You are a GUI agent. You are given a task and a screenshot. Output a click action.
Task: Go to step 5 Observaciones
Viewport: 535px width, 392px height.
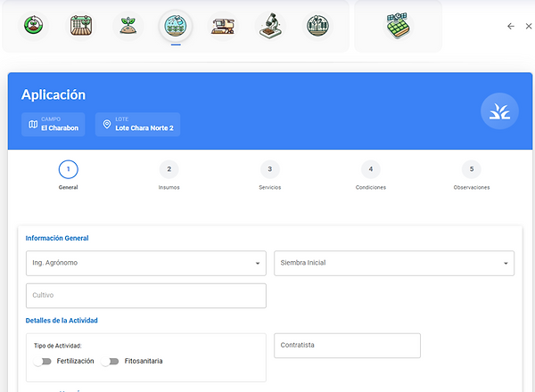(472, 169)
